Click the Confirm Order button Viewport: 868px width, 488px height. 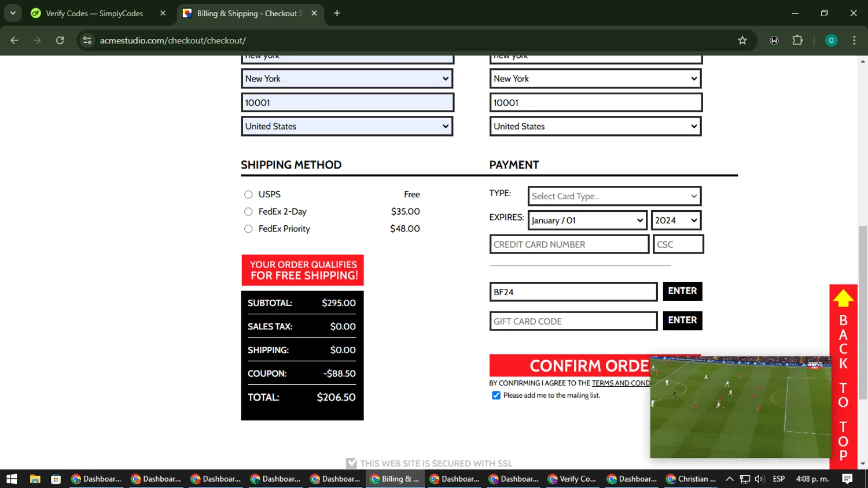coord(570,366)
